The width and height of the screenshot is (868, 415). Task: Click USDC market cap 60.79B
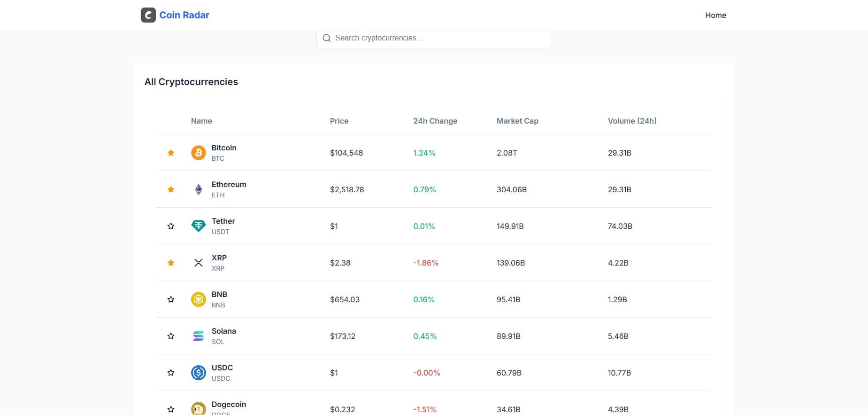click(x=509, y=373)
